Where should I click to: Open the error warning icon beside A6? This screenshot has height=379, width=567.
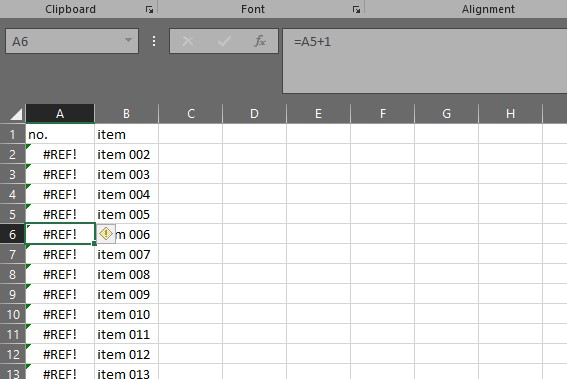[106, 234]
